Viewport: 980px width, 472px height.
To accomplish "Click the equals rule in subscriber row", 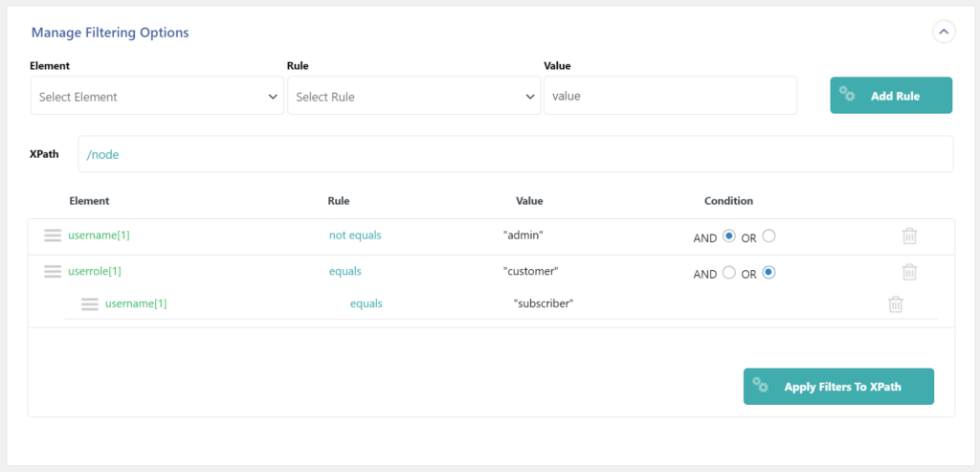I will 367,303.
